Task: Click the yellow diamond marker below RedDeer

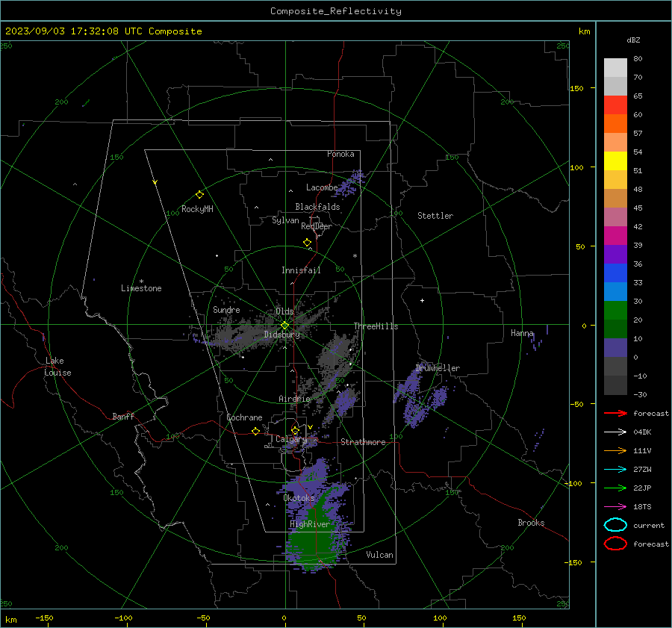Action: click(307, 243)
